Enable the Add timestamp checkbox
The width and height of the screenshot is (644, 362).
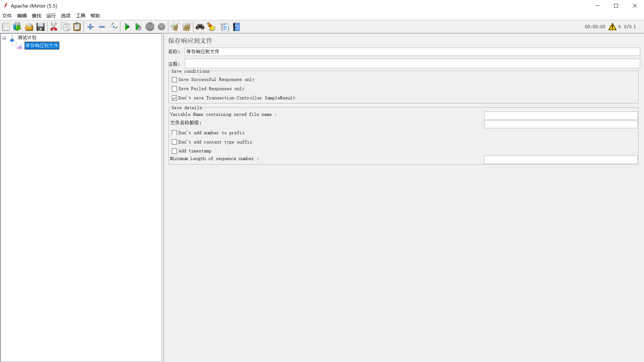tap(174, 151)
